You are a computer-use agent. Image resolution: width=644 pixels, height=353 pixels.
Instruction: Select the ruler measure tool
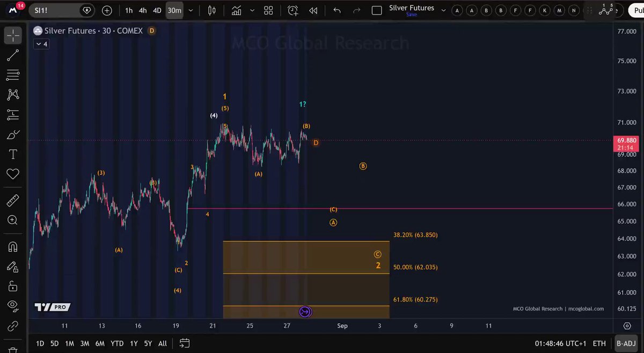pos(13,201)
